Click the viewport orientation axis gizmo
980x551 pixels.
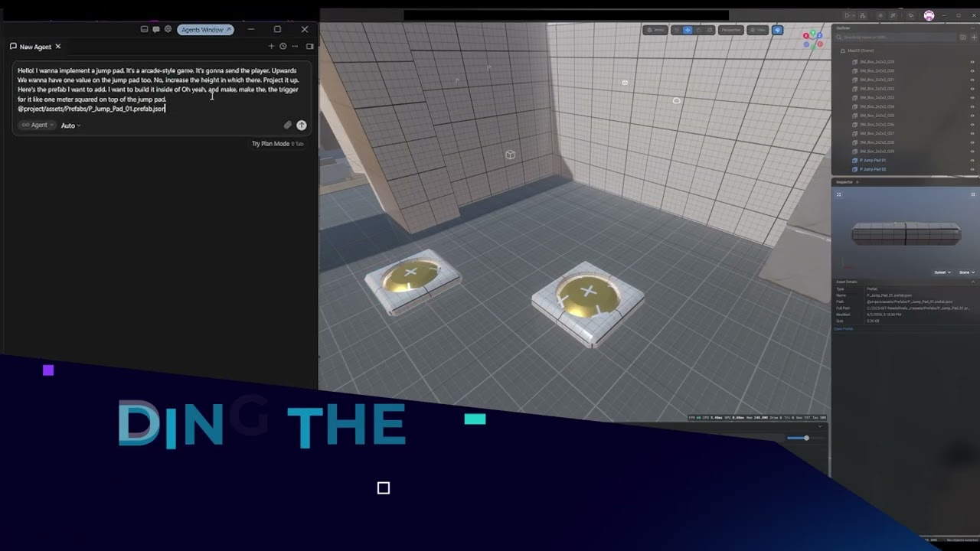coord(812,37)
